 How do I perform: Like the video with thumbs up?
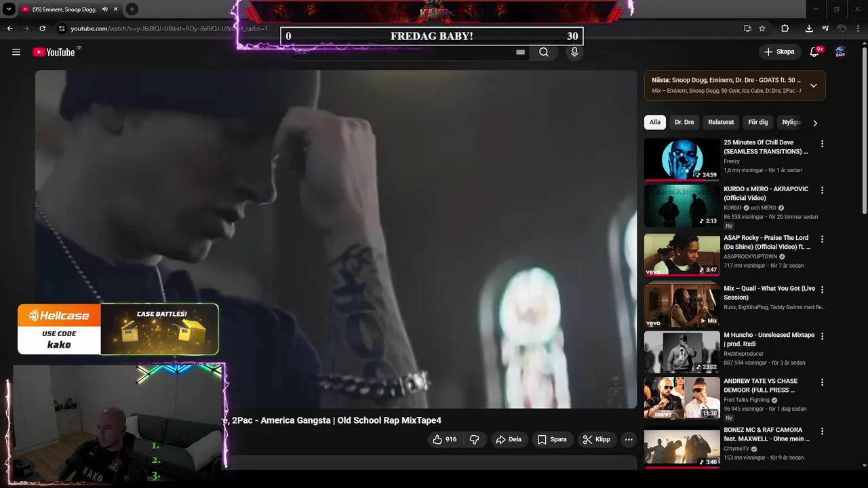(445, 439)
